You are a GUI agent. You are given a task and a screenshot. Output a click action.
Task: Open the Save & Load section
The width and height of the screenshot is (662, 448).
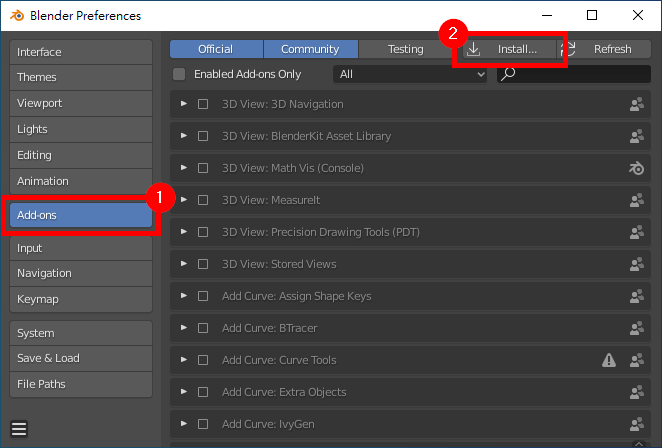(x=81, y=358)
